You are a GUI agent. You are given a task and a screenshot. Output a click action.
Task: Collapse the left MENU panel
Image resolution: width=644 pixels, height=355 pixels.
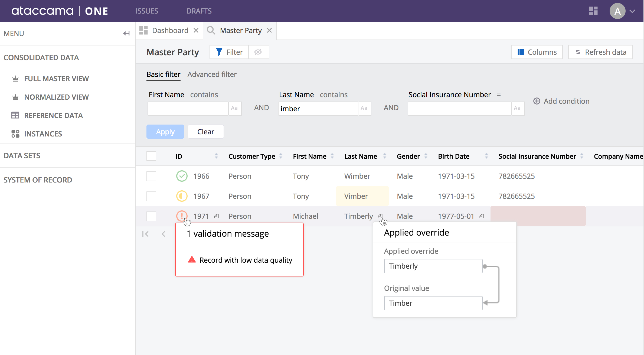[126, 33]
